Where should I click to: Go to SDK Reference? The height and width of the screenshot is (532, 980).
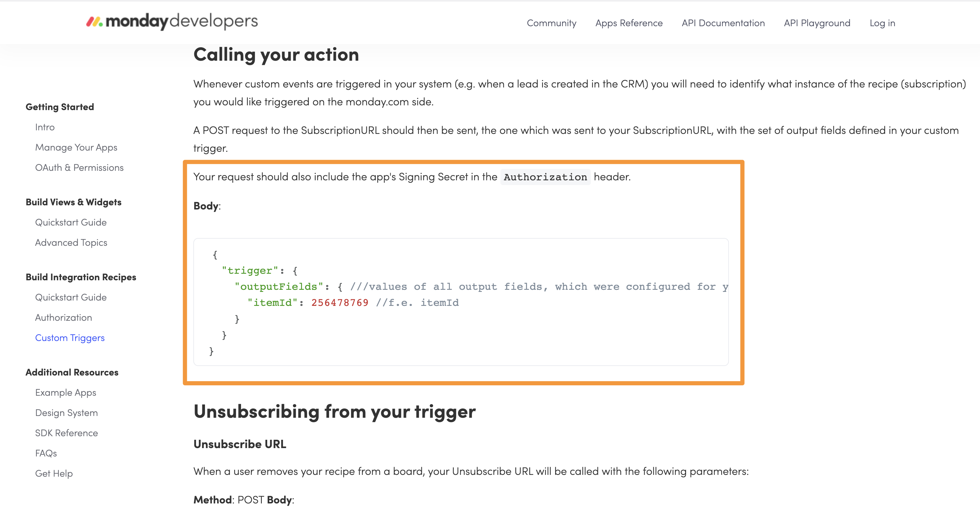pos(66,433)
